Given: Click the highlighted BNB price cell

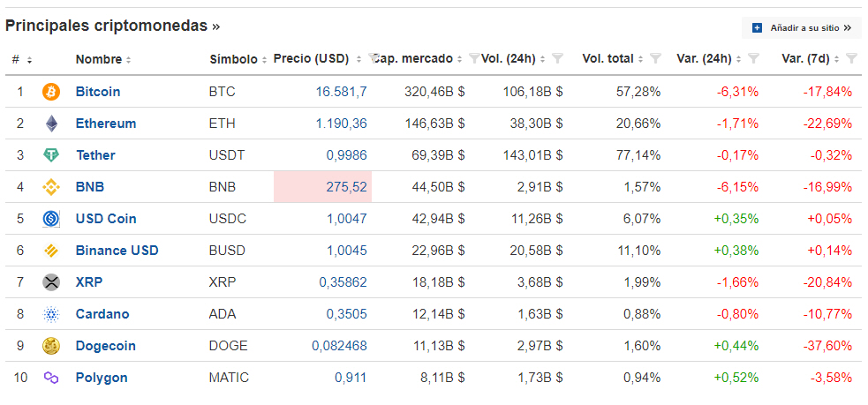Looking at the screenshot, I should (x=323, y=187).
